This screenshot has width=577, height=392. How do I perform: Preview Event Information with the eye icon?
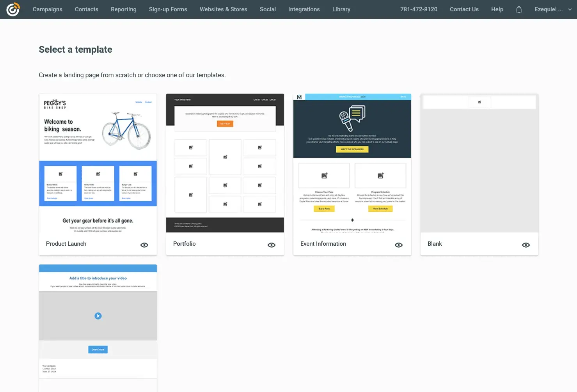point(399,245)
